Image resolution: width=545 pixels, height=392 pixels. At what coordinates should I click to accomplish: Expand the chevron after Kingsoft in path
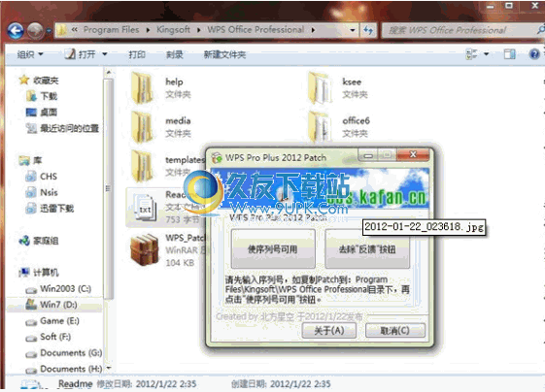point(199,30)
